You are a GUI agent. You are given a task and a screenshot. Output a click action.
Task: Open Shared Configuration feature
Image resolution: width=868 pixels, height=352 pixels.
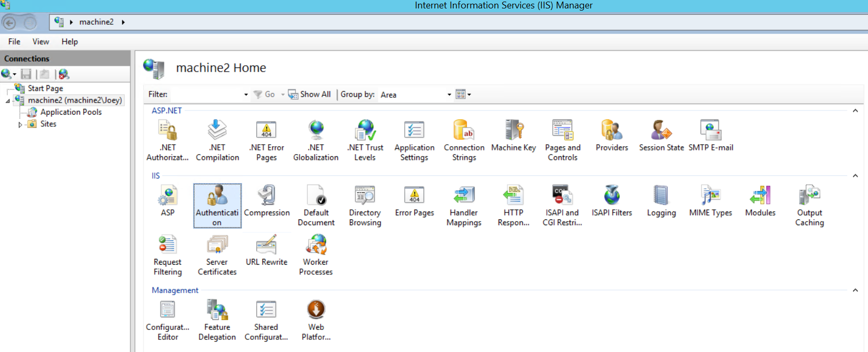(x=266, y=320)
